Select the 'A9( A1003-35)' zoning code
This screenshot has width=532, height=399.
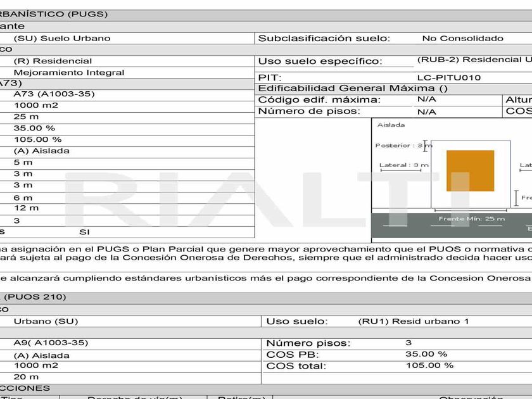[51, 343]
